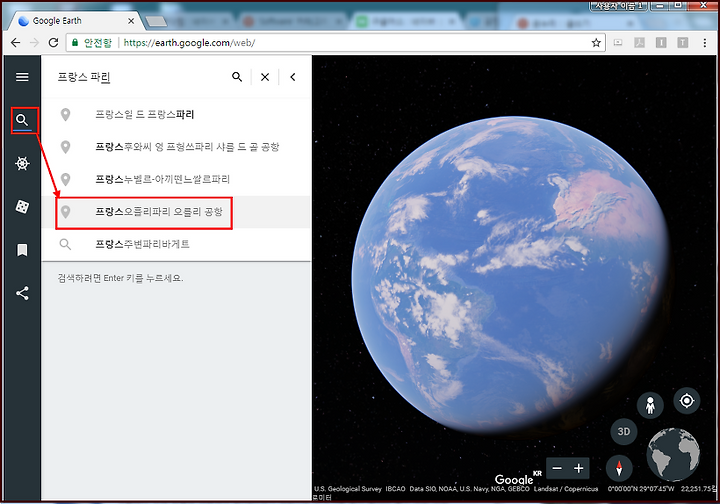Toggle the 3D view button
The image size is (720, 504).
tap(624, 431)
